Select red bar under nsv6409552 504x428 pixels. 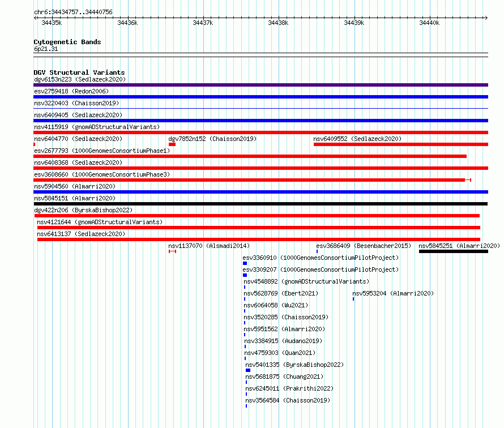[401, 144]
